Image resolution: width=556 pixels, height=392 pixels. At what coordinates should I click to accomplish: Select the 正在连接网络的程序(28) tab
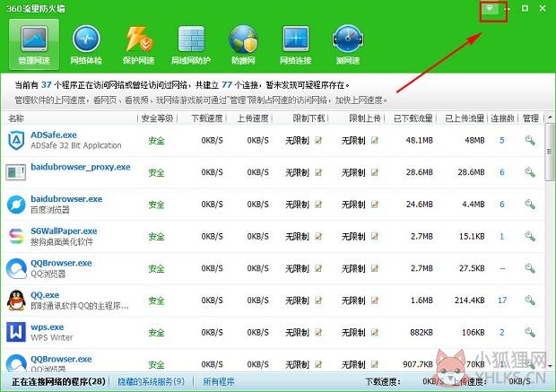[x=58, y=382]
